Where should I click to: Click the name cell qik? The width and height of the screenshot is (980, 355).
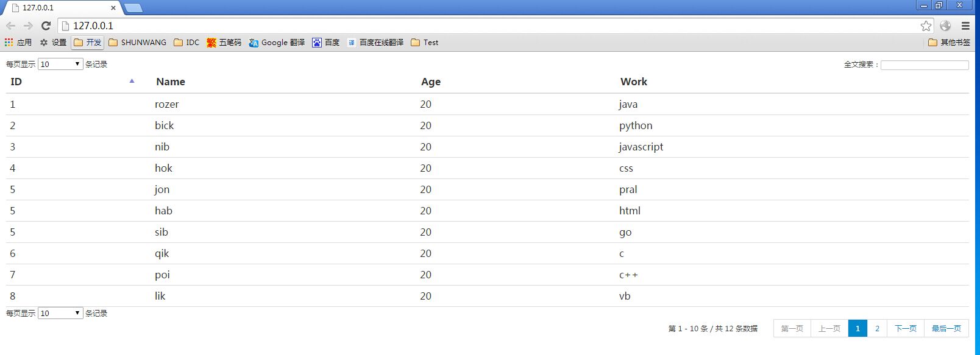162,253
